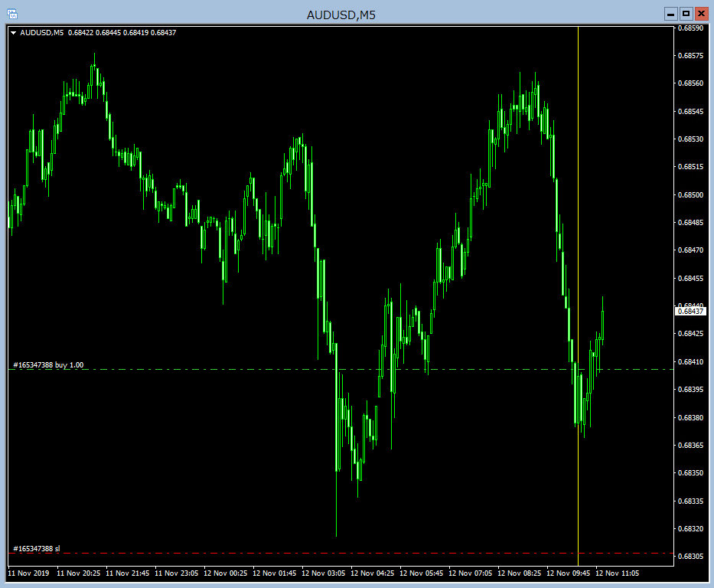This screenshot has width=714, height=588.
Task: Click the 0.68395 price axis label
Action: click(x=690, y=390)
